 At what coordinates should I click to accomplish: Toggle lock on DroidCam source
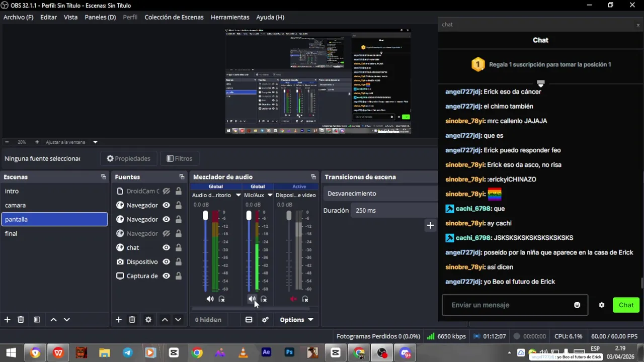[x=179, y=191]
